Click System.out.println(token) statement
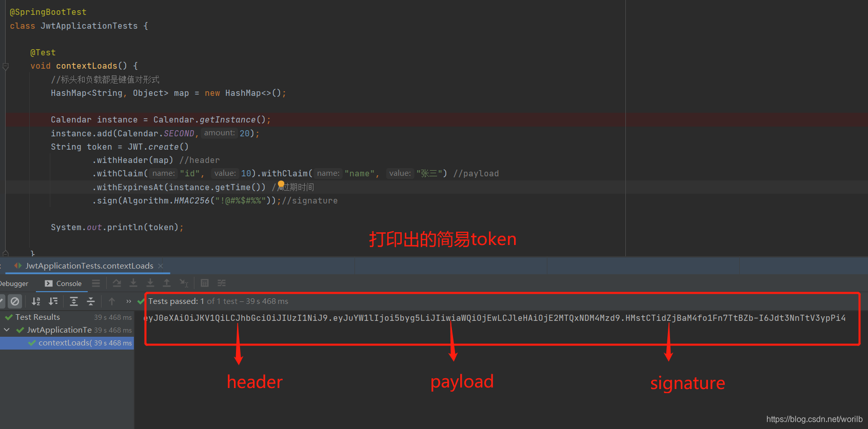The height and width of the screenshot is (429, 868). click(117, 227)
